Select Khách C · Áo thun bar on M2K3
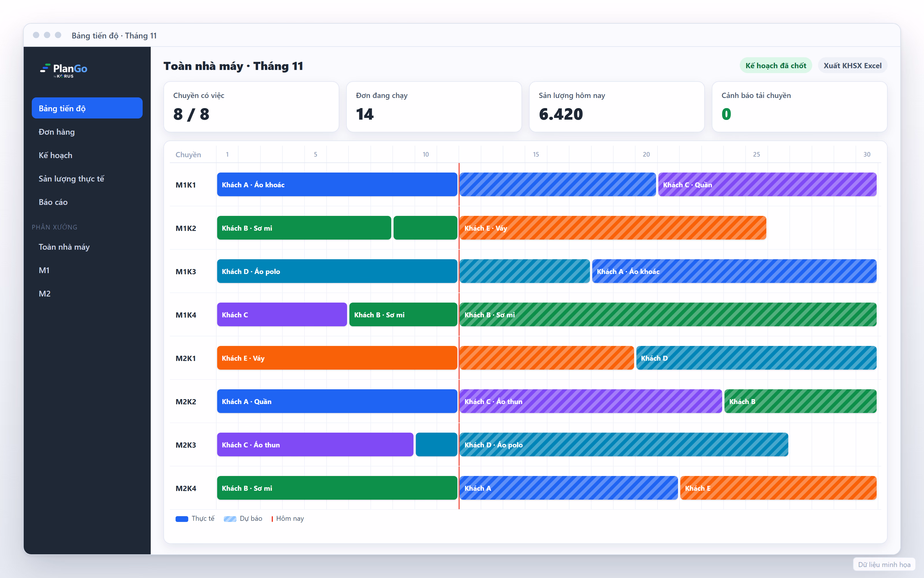This screenshot has height=578, width=924. 315,444
